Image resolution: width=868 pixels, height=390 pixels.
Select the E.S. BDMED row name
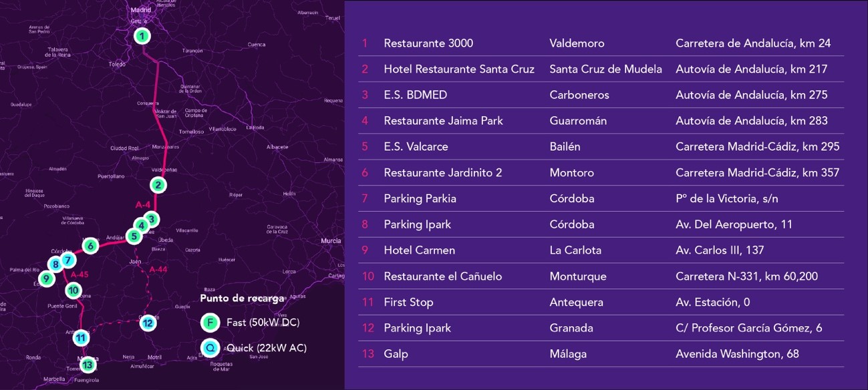click(x=415, y=95)
